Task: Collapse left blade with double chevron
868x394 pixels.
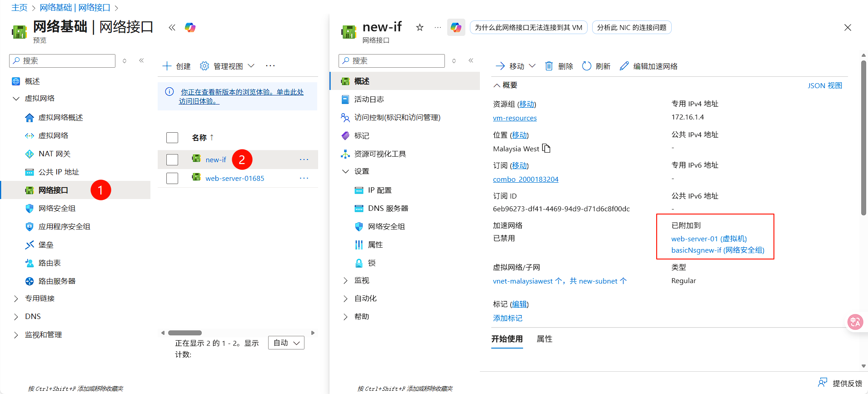Action: [x=172, y=27]
